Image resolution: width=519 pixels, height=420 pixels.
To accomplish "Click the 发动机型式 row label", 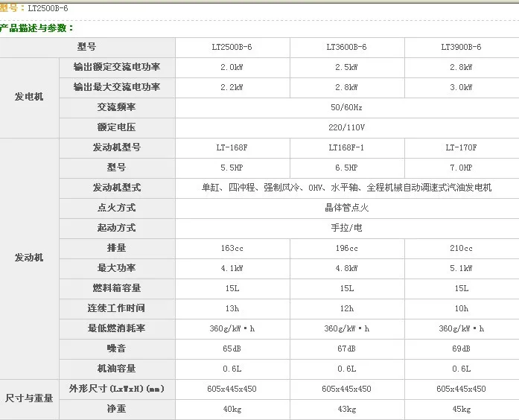I will 116,188.
